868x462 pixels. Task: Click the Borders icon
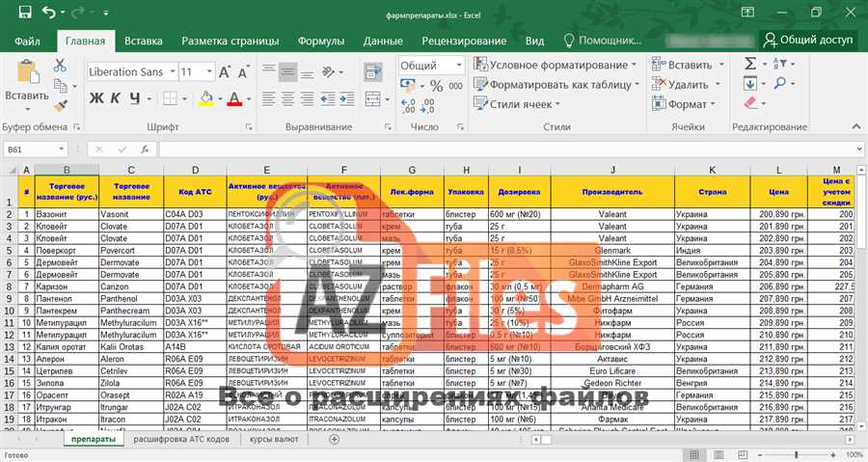[170, 98]
